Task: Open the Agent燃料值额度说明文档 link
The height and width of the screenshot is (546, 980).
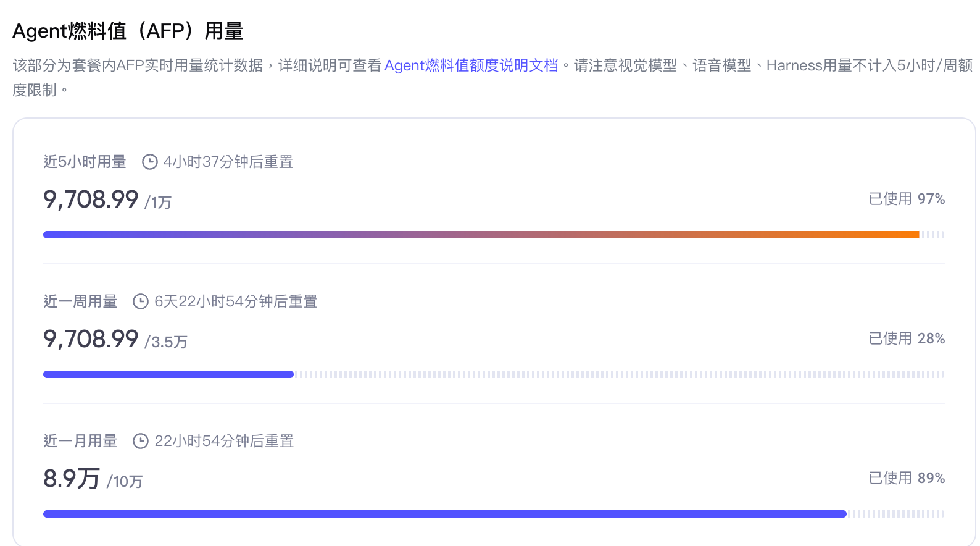Action: click(x=471, y=65)
